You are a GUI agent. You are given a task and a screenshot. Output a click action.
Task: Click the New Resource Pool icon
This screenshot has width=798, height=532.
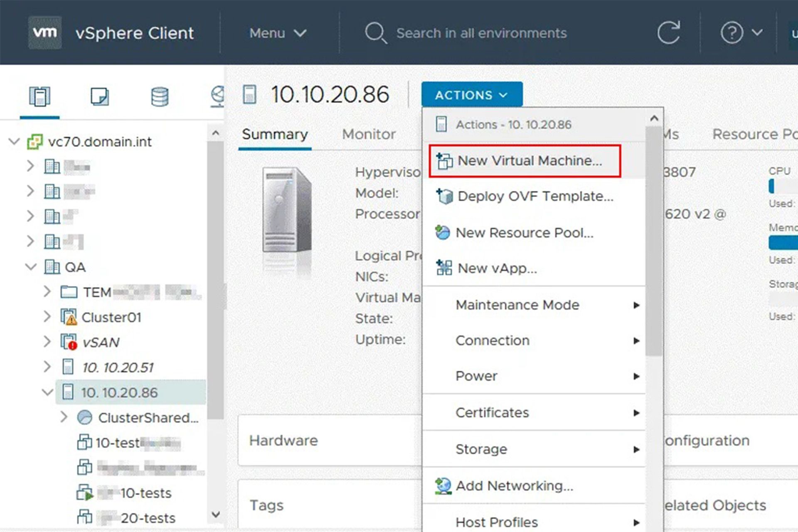[445, 232]
